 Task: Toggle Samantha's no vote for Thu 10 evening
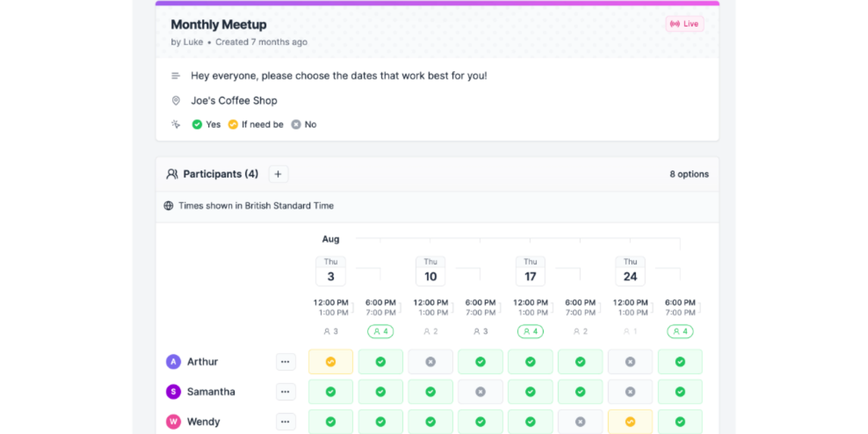480,391
